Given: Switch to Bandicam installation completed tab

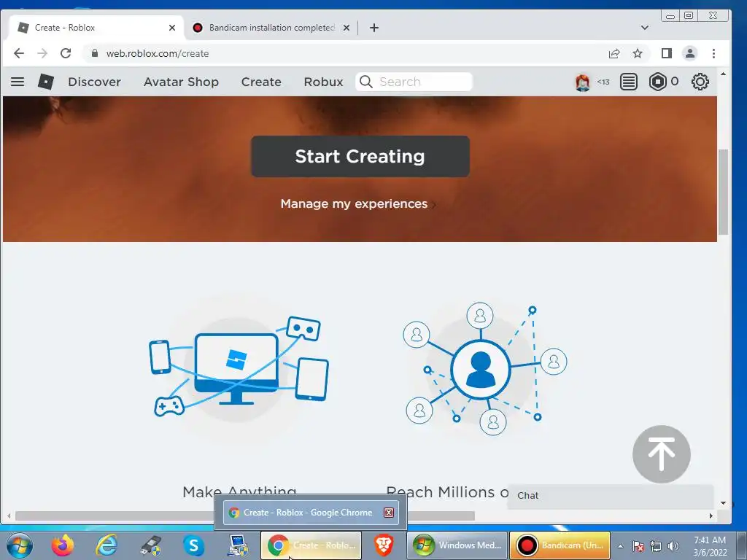Looking at the screenshot, I should click(271, 28).
